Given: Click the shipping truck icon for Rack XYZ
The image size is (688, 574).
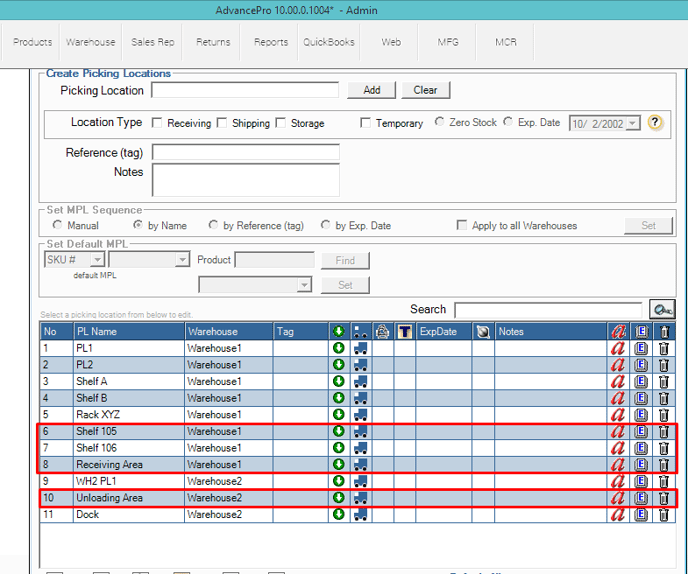Looking at the screenshot, I should tap(360, 415).
